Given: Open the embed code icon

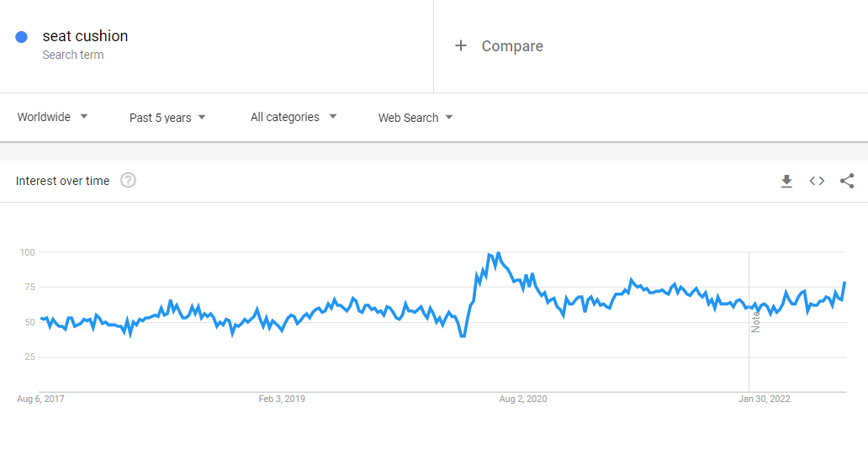Looking at the screenshot, I should pos(817,181).
